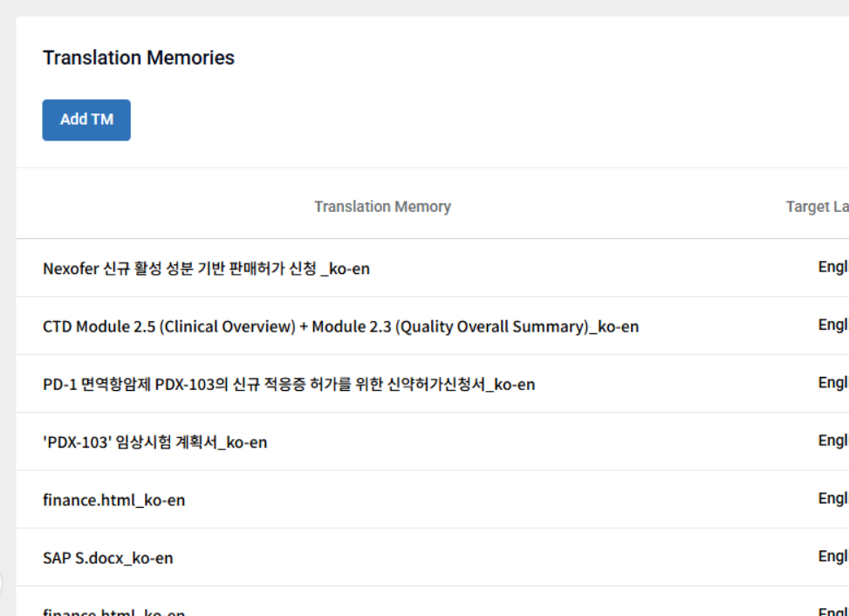Select the SAP S.docx_ko-en row
Screen dimensions: 849x616
(x=108, y=558)
